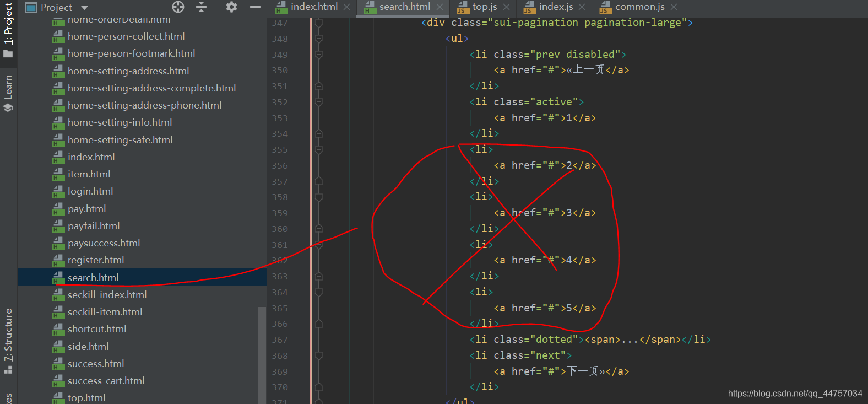
Task: Open the Project view dropdown arrow
Action: coord(84,8)
